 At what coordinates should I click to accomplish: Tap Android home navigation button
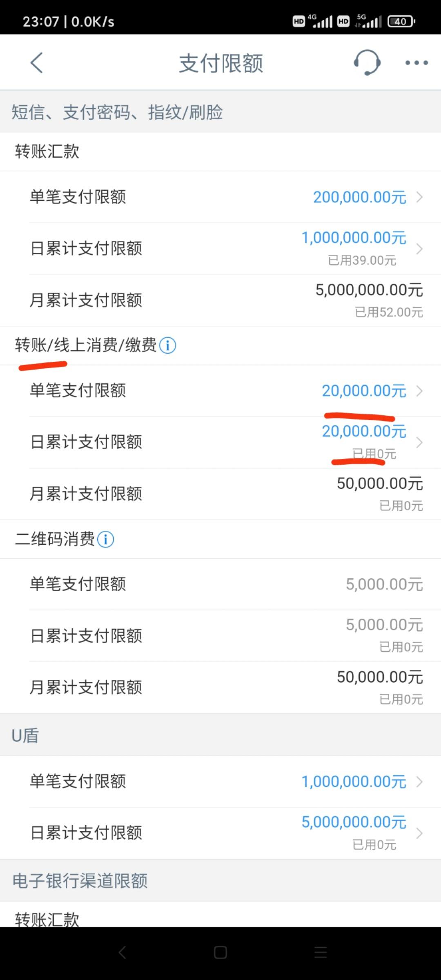pos(220,953)
